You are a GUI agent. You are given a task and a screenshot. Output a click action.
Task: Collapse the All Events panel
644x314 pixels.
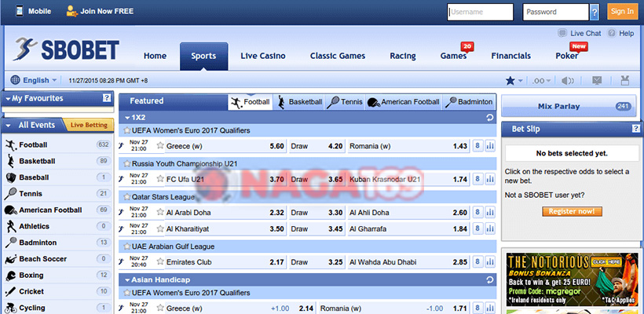tap(8, 126)
